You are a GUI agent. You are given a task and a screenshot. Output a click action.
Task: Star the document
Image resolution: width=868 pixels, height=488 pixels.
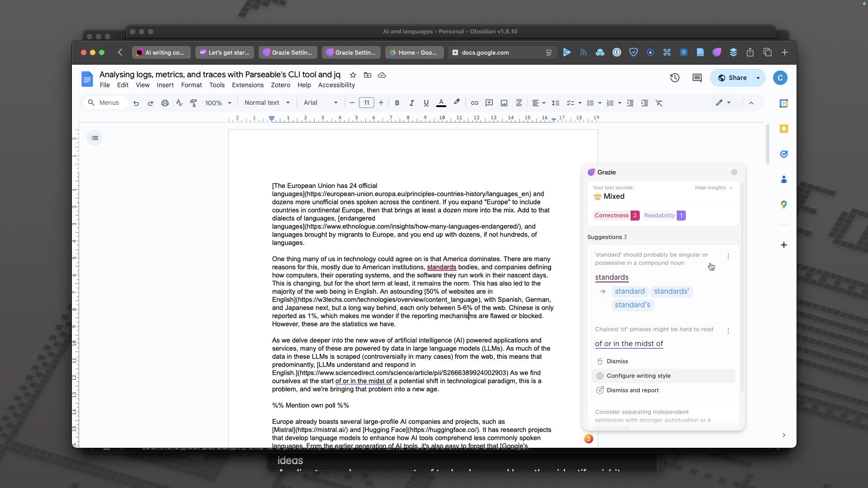pyautogui.click(x=353, y=75)
